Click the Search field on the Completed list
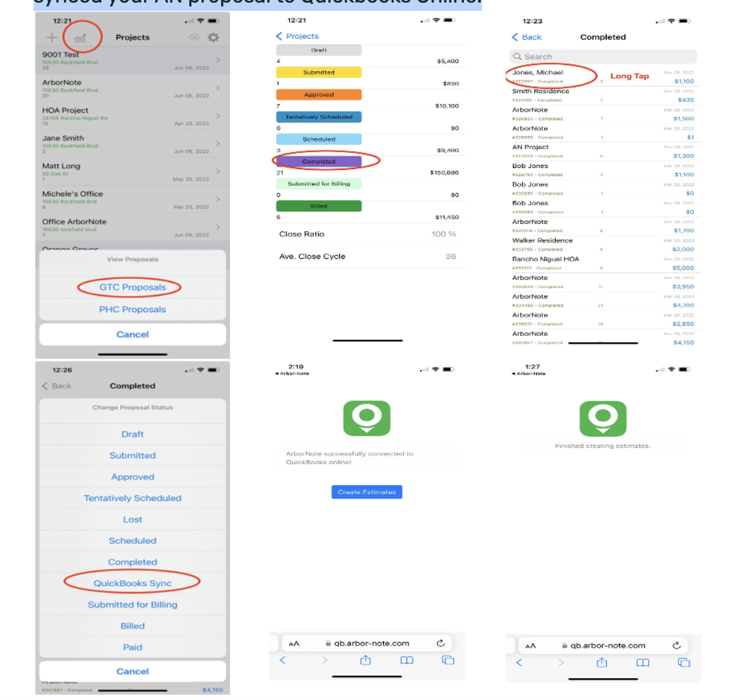This screenshot has width=756, height=700. (x=603, y=56)
